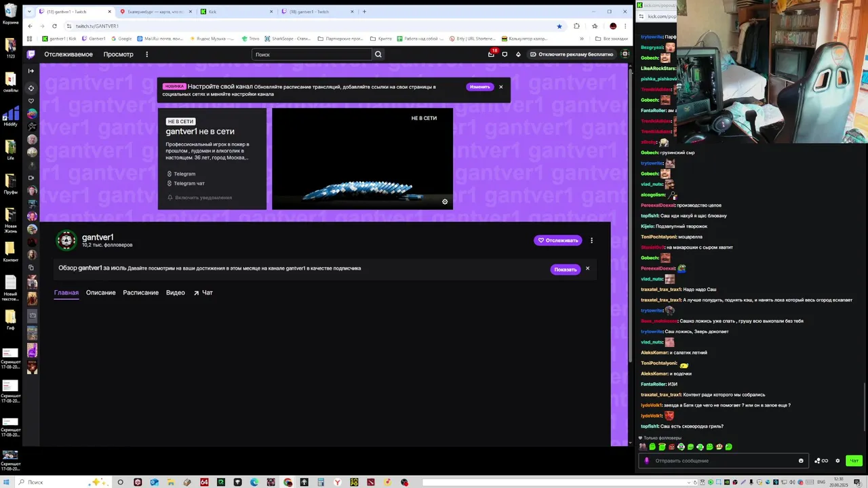Open Все закладки folder
This screenshot has width=868, height=488.
click(x=612, y=39)
